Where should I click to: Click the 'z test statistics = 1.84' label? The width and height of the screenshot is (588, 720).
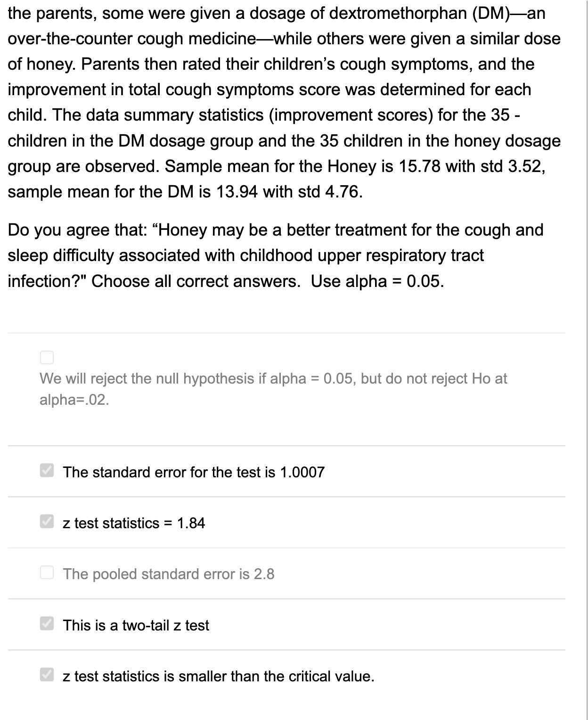(x=134, y=522)
